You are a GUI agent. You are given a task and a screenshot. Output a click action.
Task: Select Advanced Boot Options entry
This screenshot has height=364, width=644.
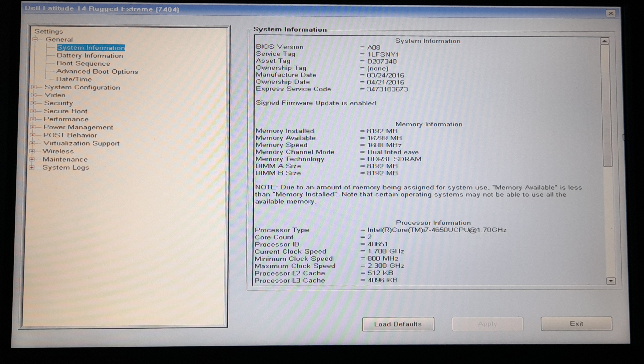tap(97, 71)
